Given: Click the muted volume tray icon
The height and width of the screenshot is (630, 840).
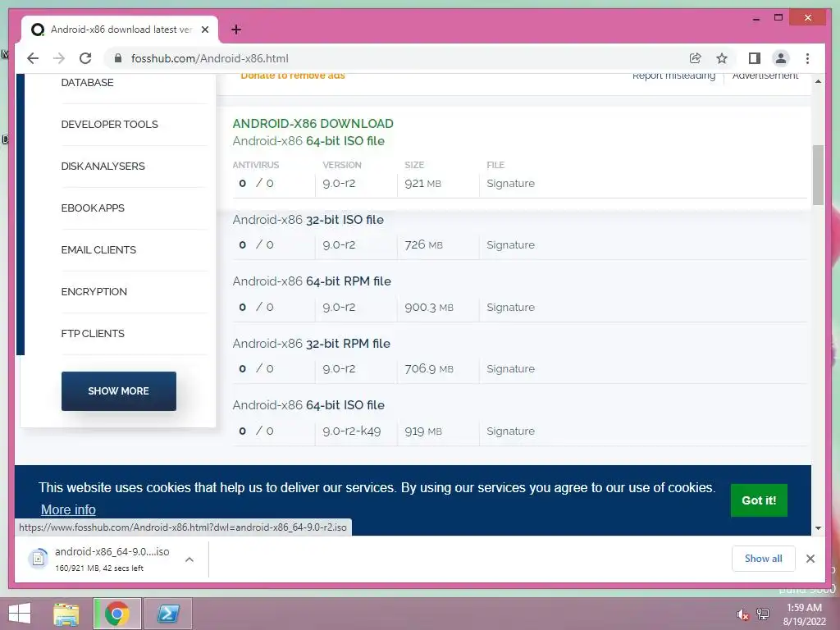Looking at the screenshot, I should pos(742,614).
